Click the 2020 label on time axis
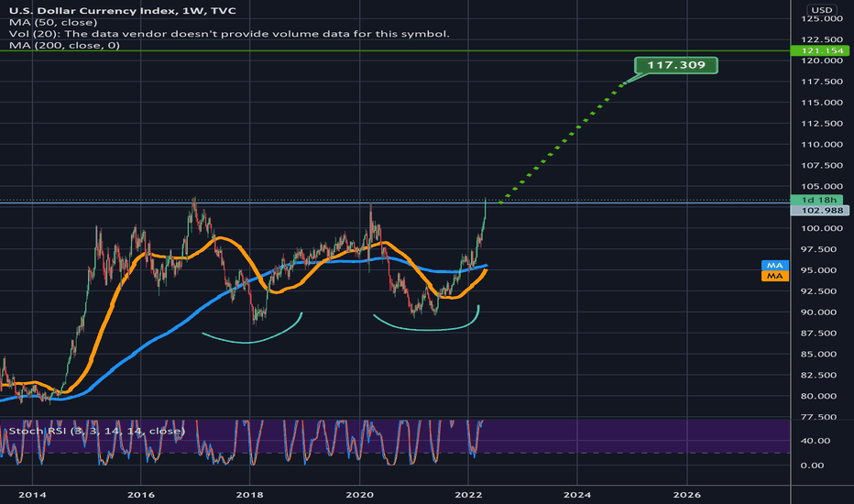 tap(359, 495)
